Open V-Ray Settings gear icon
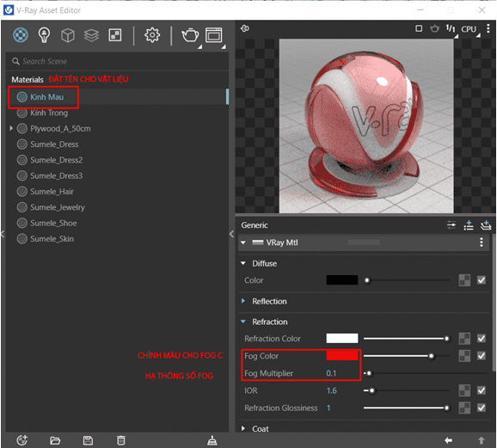Viewport: 497px width, 448px height. [152, 35]
